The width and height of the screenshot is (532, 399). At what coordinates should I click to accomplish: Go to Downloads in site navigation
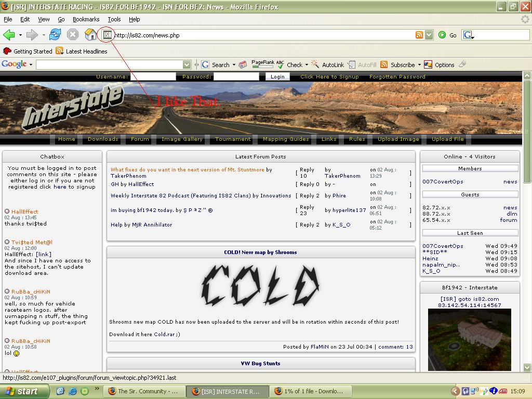coord(103,139)
